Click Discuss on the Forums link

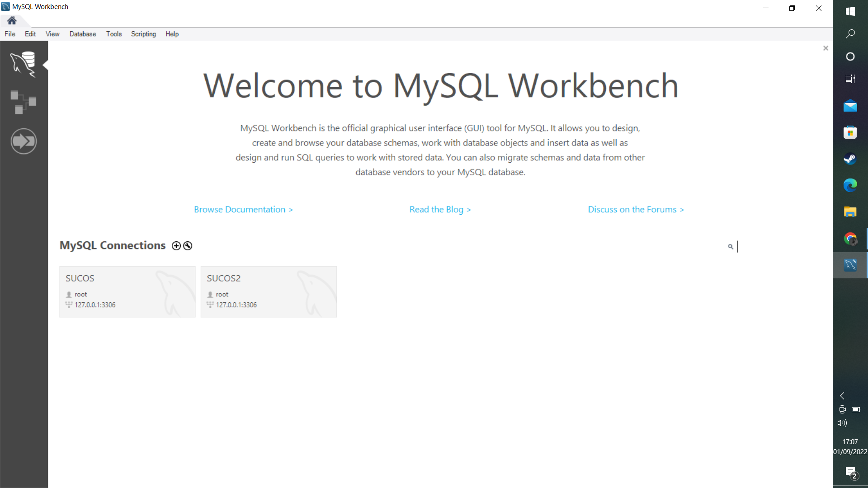click(636, 210)
